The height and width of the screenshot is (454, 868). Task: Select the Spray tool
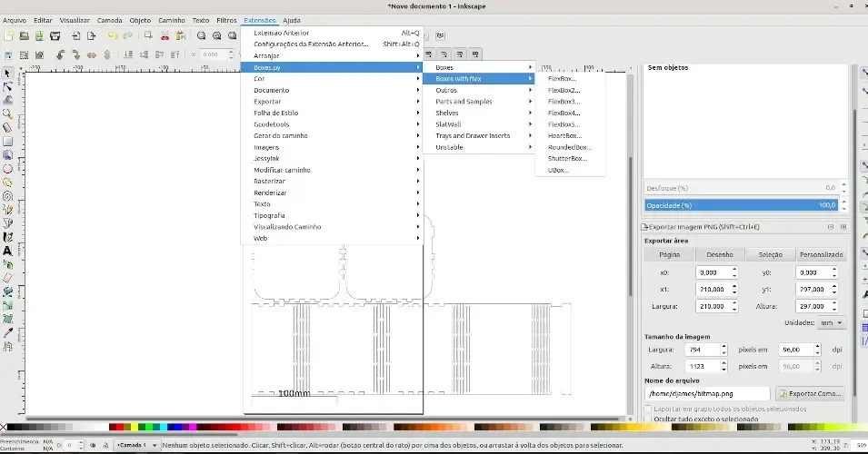tap(7, 264)
